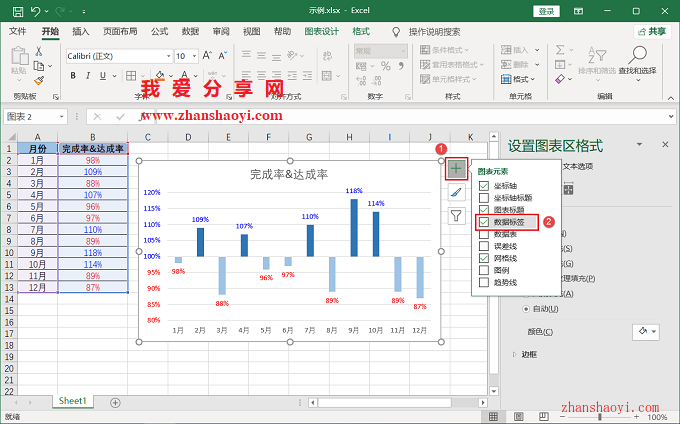Open the number format 常规 dropdown
Viewport: 680px width, 424px height.
coord(403,51)
